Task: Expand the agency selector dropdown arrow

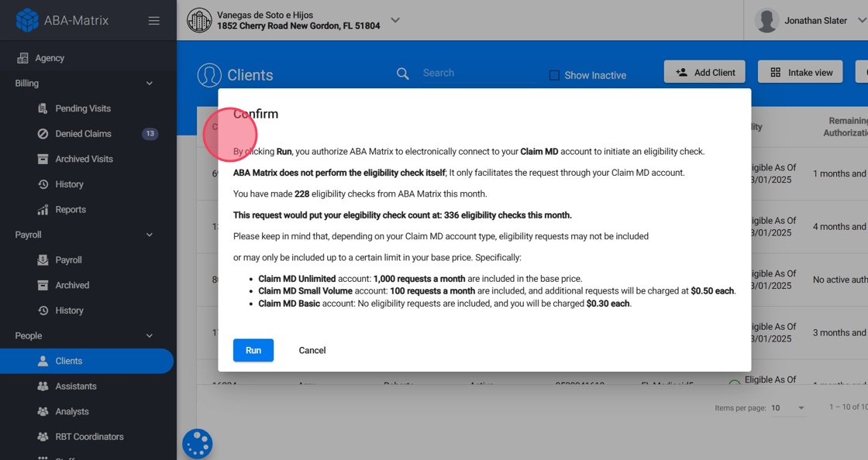Action: [395, 20]
